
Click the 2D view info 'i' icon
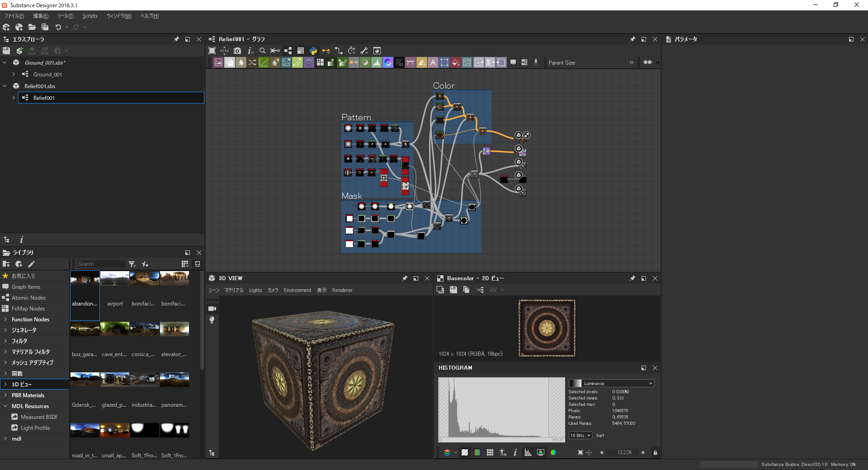(515, 452)
